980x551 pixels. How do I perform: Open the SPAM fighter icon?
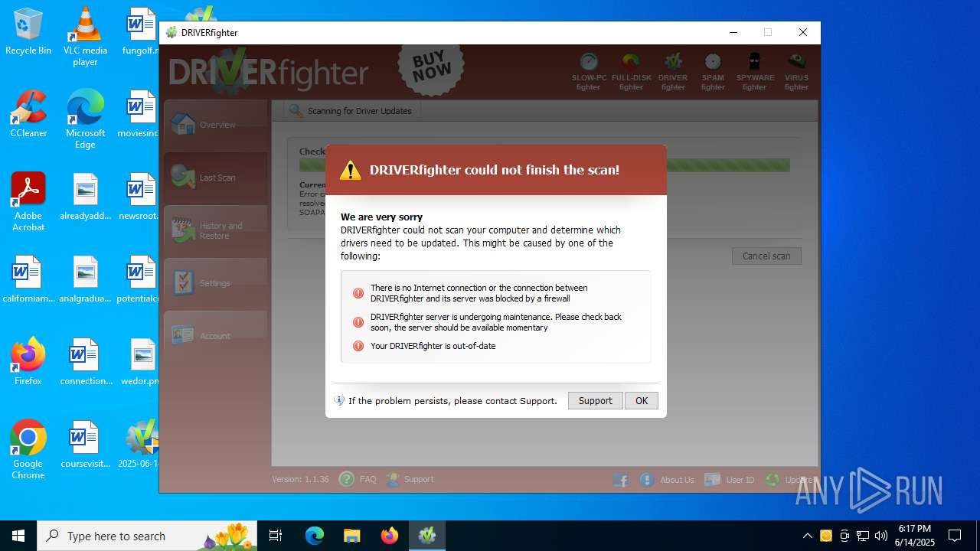coord(713,72)
